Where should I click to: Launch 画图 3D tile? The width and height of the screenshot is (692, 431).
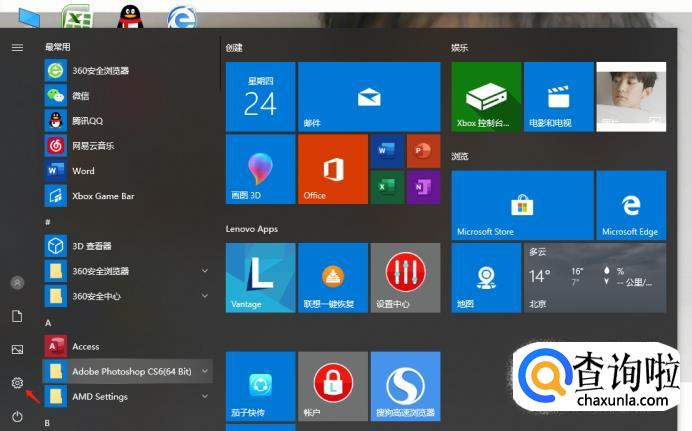point(260,169)
